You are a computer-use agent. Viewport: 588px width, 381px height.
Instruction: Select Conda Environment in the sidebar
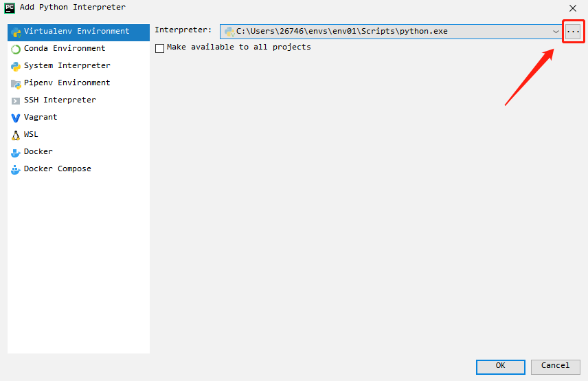coord(64,49)
